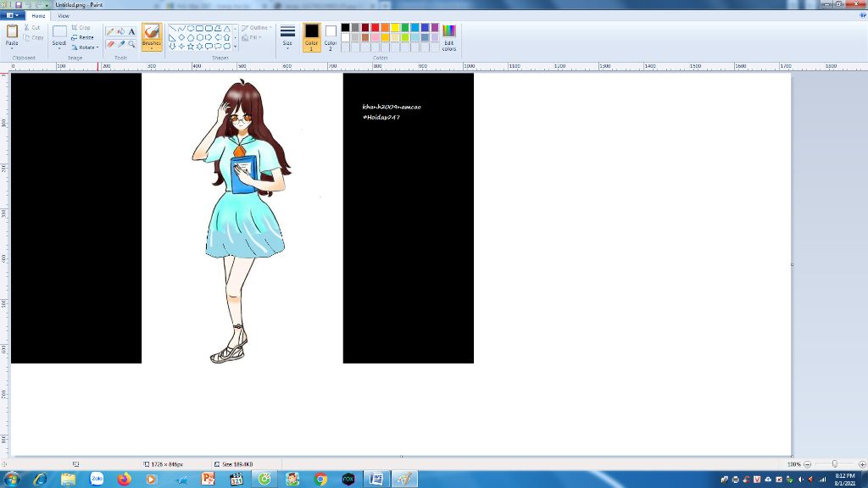This screenshot has width=868, height=488.
Task: Choose the Right triangle shape
Action: click(172, 37)
